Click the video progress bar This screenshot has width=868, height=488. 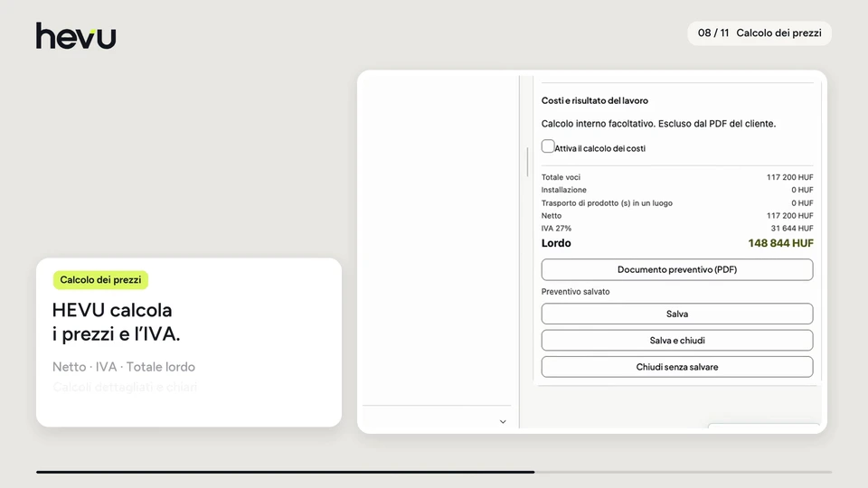tap(434, 472)
